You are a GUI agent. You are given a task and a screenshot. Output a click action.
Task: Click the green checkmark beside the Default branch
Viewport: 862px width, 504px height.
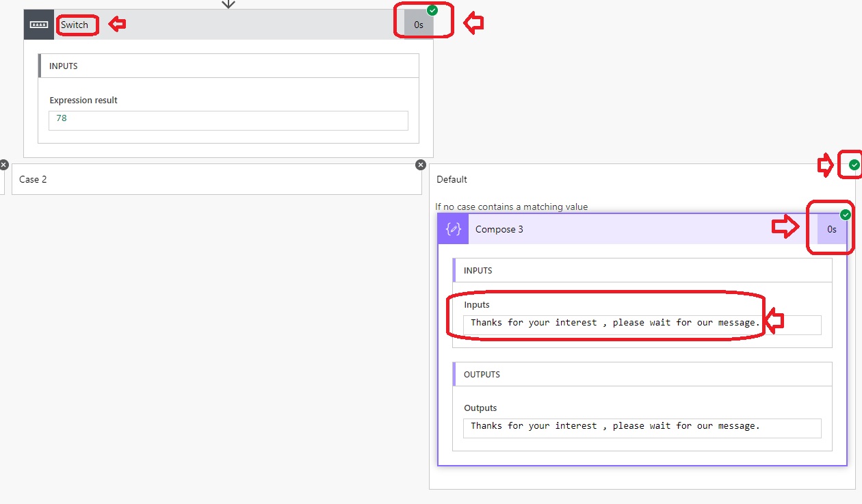[853, 164]
